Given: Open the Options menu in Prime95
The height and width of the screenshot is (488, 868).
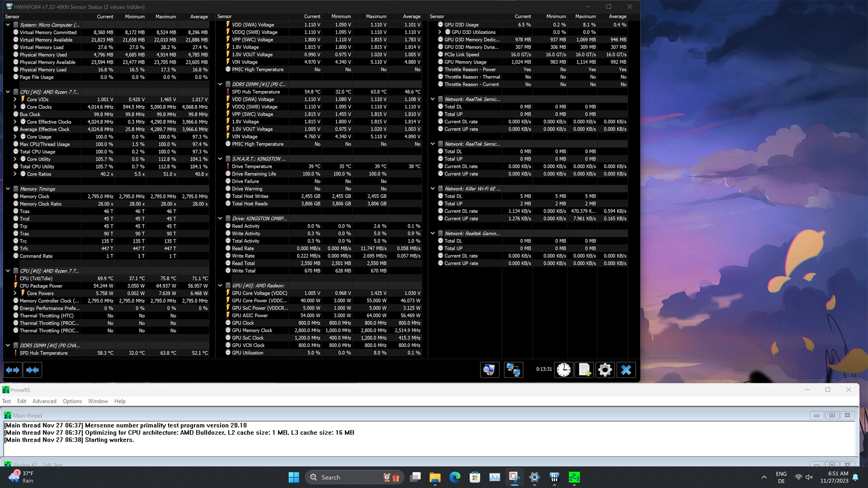Looking at the screenshot, I should click(72, 401).
